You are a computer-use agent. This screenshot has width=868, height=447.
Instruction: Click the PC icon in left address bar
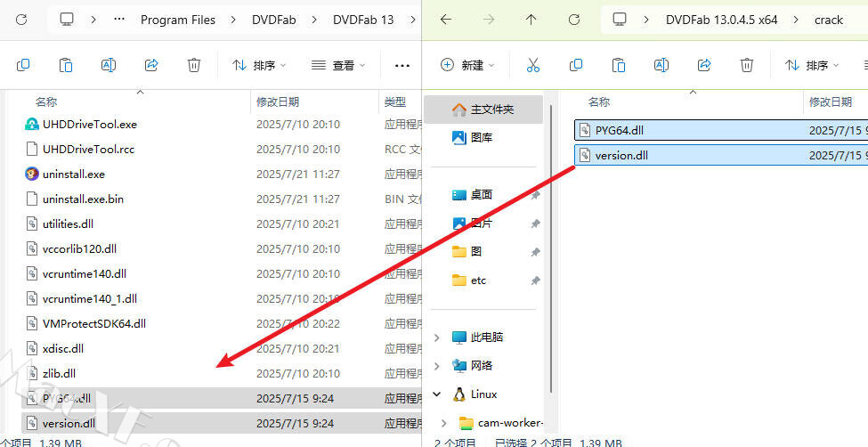pos(67,20)
